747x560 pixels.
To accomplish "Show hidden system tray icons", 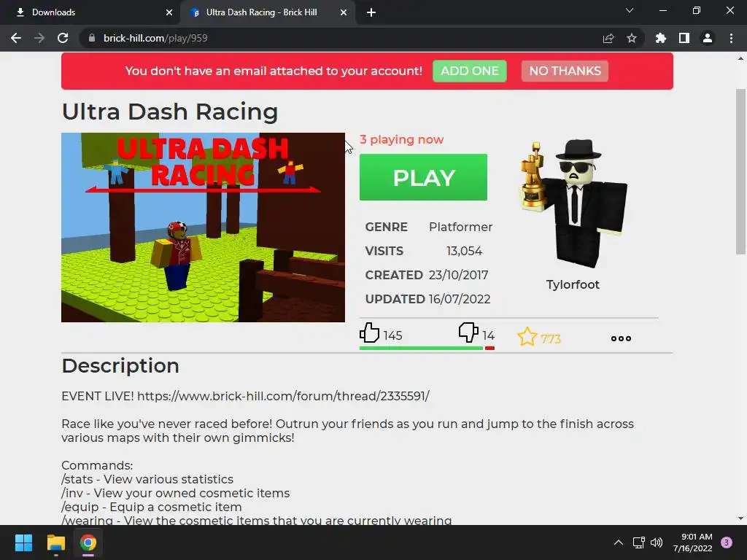I will (619, 542).
